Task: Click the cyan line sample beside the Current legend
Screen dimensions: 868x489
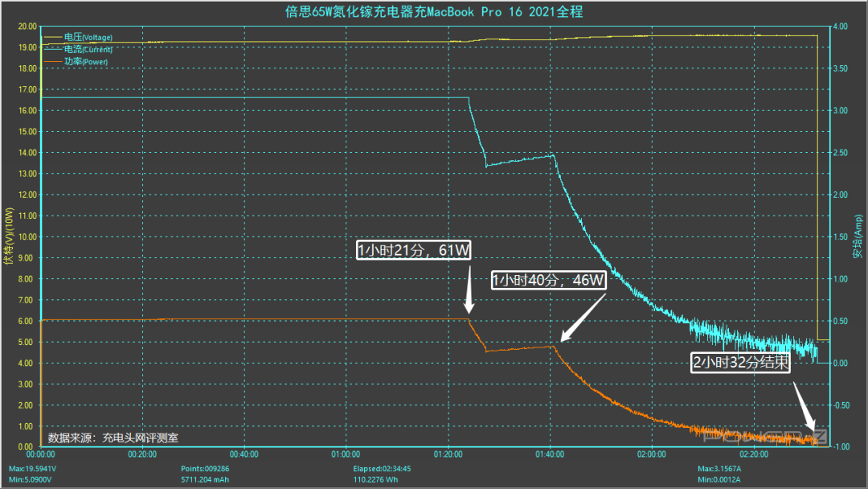Action: coord(52,49)
